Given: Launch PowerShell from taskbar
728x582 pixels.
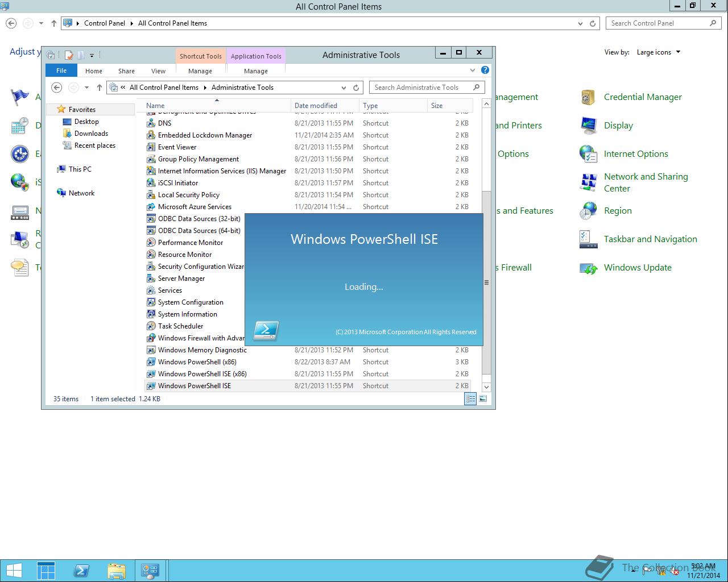Looking at the screenshot, I should tap(81, 570).
